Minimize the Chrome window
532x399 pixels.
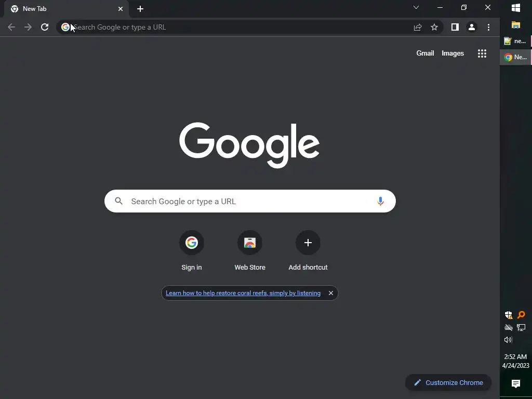tap(440, 7)
